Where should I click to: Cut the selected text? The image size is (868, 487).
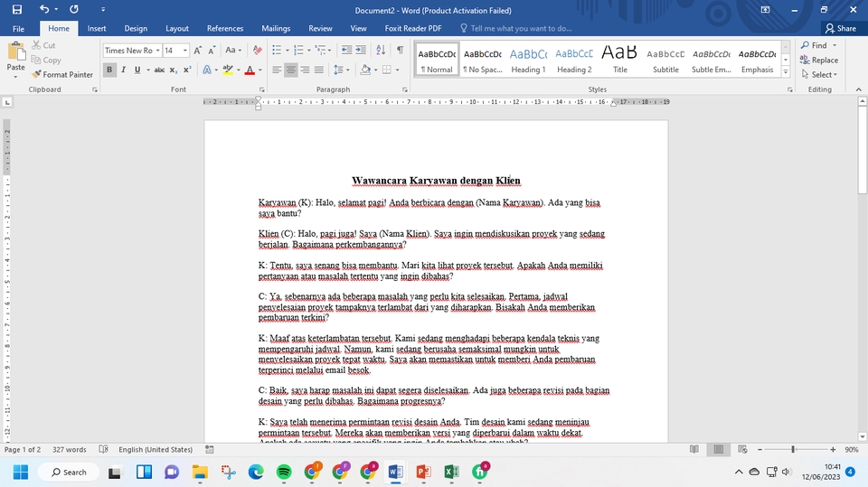click(43, 45)
